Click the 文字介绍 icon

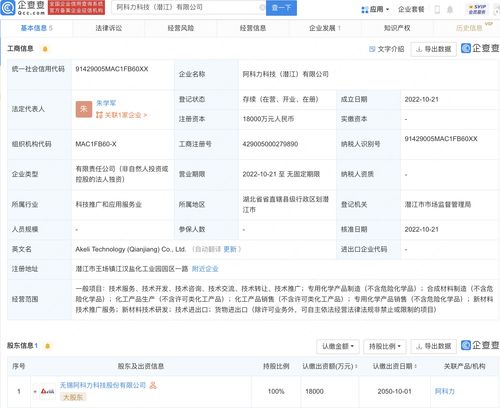click(372, 49)
